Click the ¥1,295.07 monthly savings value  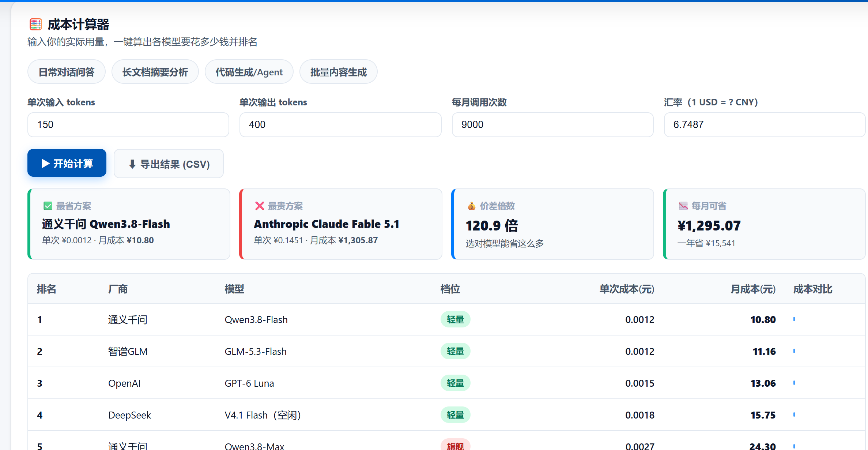709,225
